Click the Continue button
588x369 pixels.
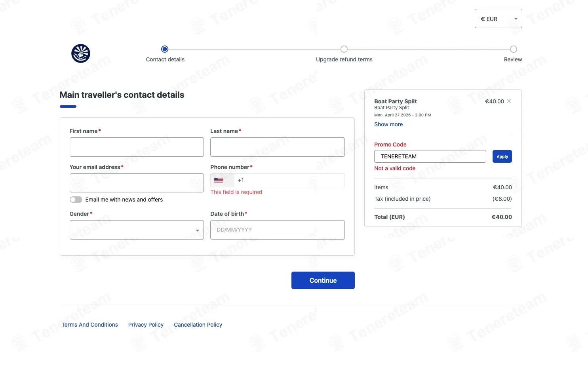323,280
